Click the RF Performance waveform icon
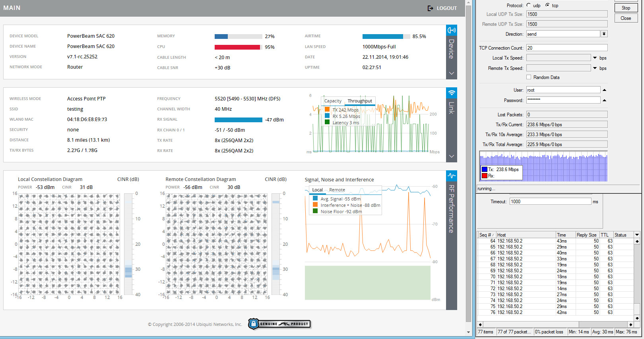This screenshot has height=339, width=644. [x=452, y=176]
